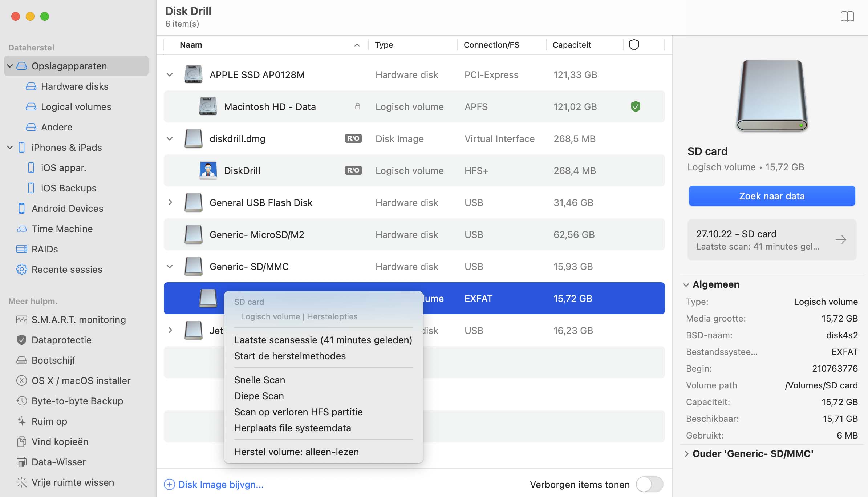Image resolution: width=868 pixels, height=497 pixels.
Task: Select the Macintosh HD - Data row name
Action: 270,106
